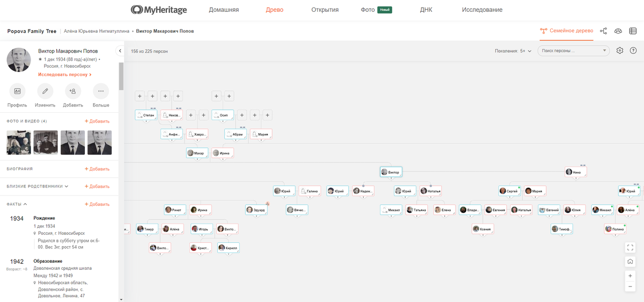Click Виктор Попов profile photo in sidebar
Screen dimensions: 644x302
[x=19, y=60]
